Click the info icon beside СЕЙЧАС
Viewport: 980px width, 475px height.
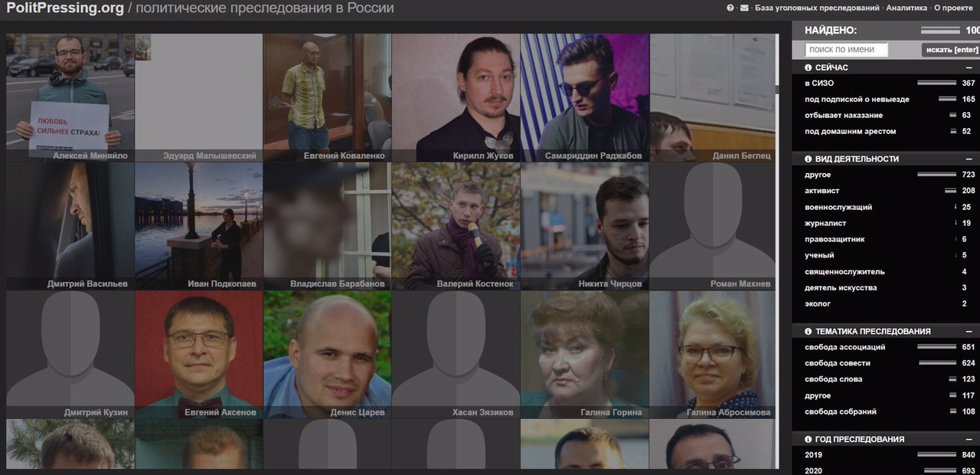click(808, 67)
